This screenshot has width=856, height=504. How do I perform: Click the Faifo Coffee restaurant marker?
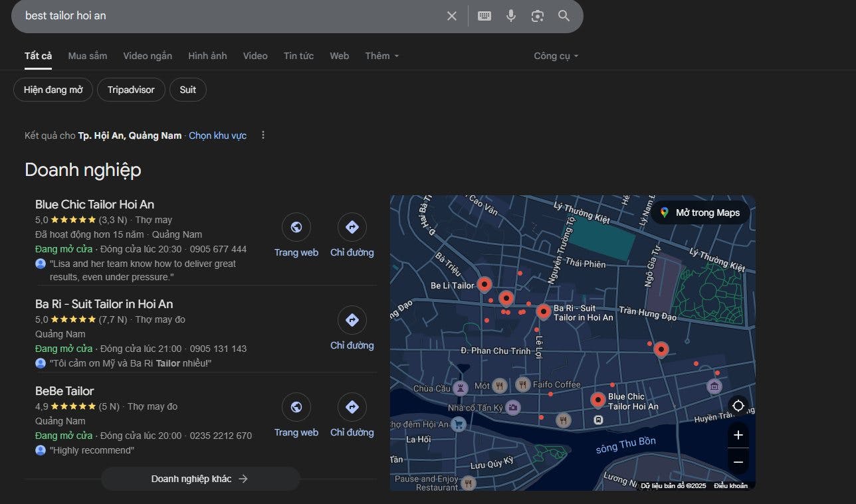(523, 384)
